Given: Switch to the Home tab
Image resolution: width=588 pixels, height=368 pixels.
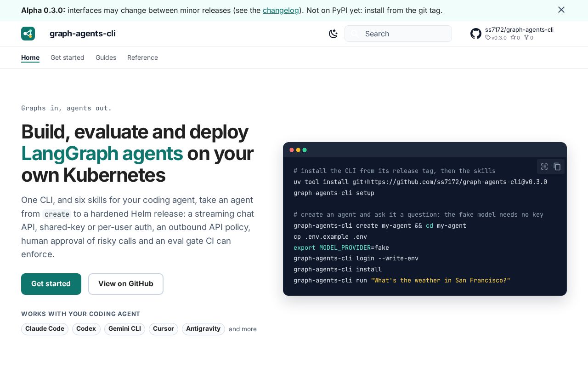Looking at the screenshot, I should (30, 57).
